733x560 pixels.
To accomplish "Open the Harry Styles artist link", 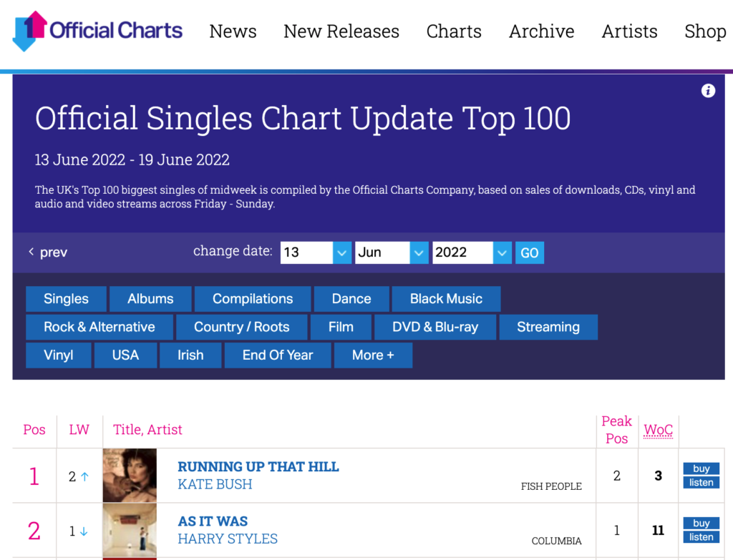I will click(228, 539).
